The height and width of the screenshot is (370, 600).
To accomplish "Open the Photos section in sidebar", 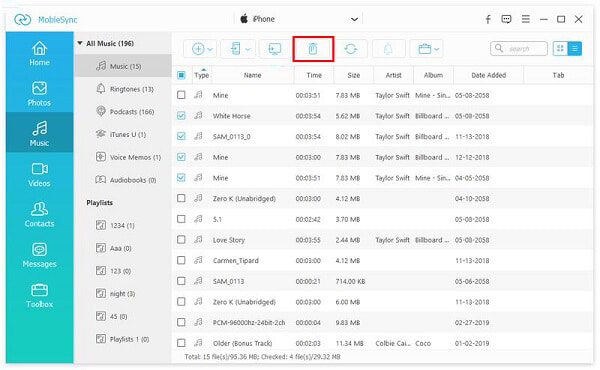I will [x=39, y=94].
